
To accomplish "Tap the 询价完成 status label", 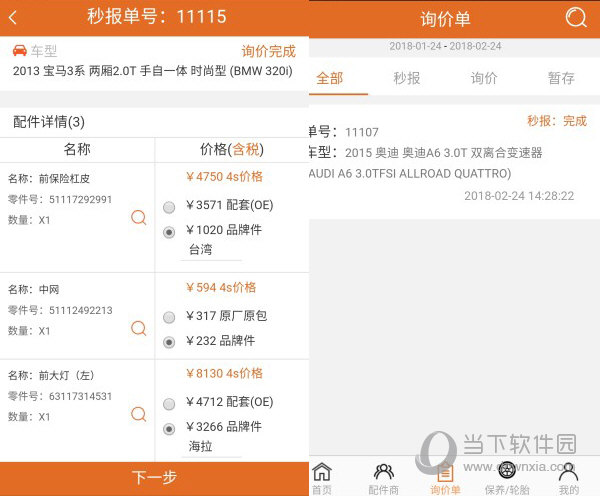I will coord(269,51).
